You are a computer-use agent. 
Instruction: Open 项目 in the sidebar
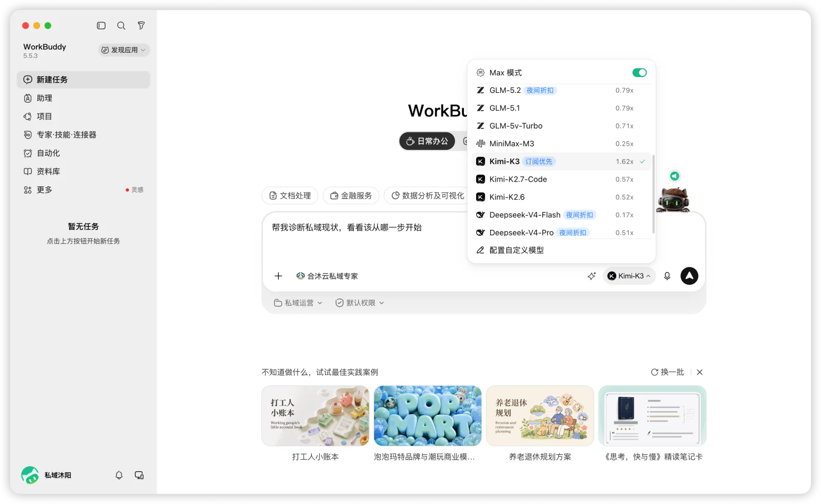point(83,117)
